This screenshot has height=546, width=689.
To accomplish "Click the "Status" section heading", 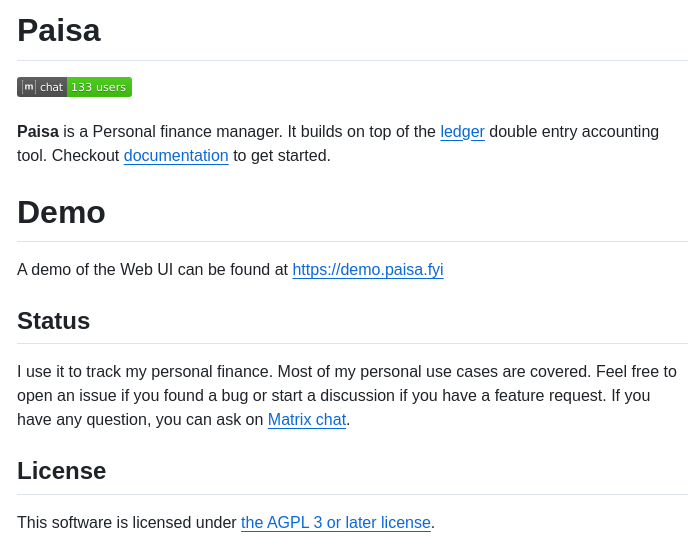I will coord(54,321).
